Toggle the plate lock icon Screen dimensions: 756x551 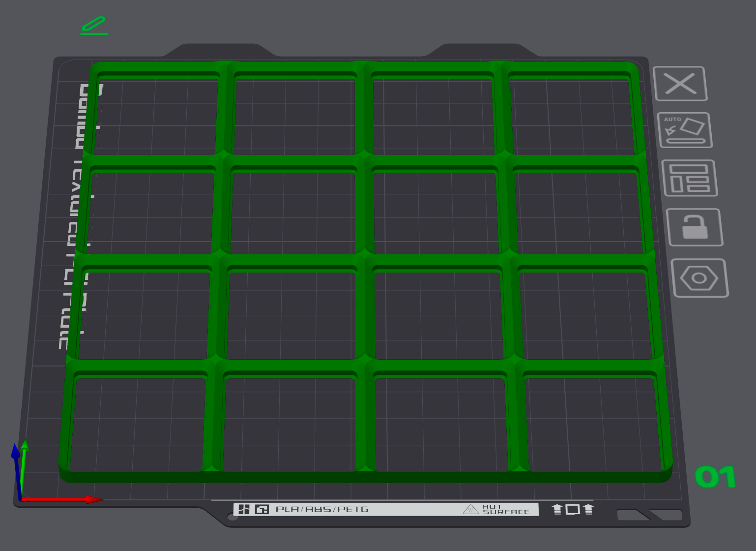click(695, 227)
